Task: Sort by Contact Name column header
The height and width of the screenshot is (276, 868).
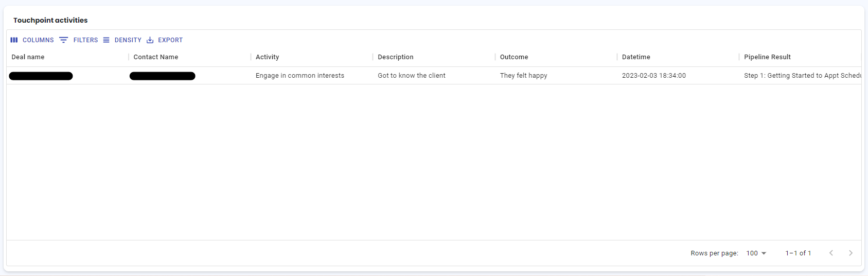Action: coord(156,57)
